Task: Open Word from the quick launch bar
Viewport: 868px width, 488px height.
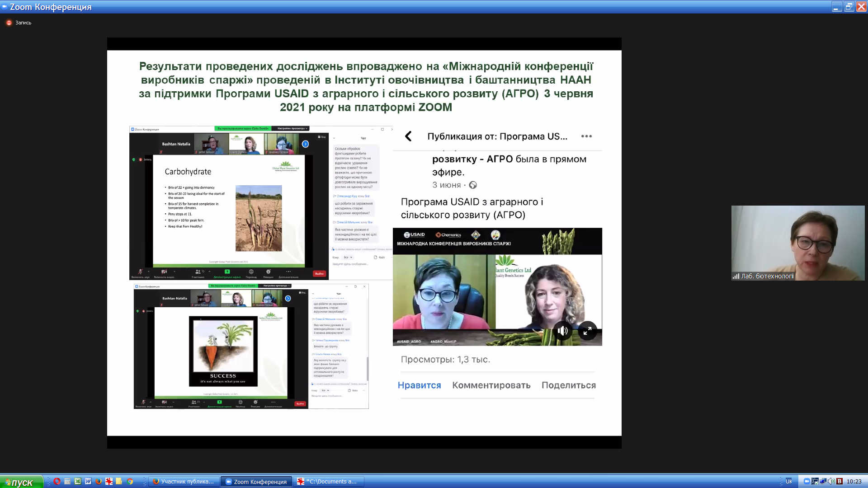Action: [88, 481]
